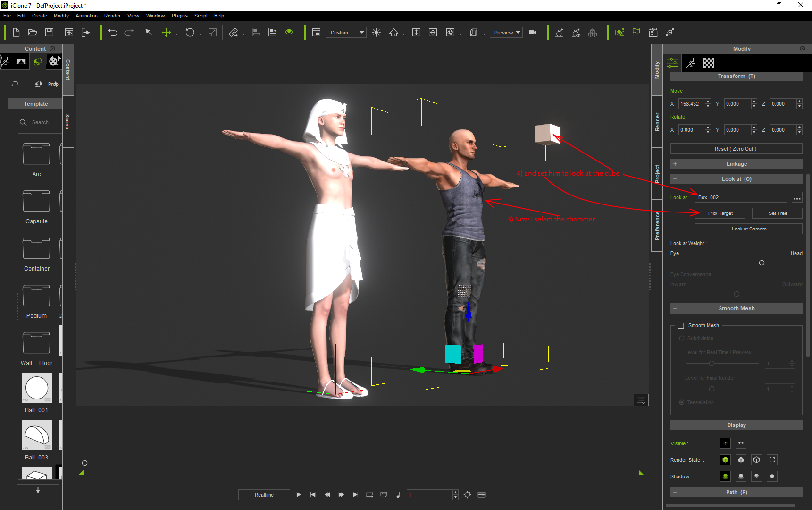The image size is (812, 510).
Task: Click the Look at Weight Eye-Head slider handle
Action: [762, 263]
